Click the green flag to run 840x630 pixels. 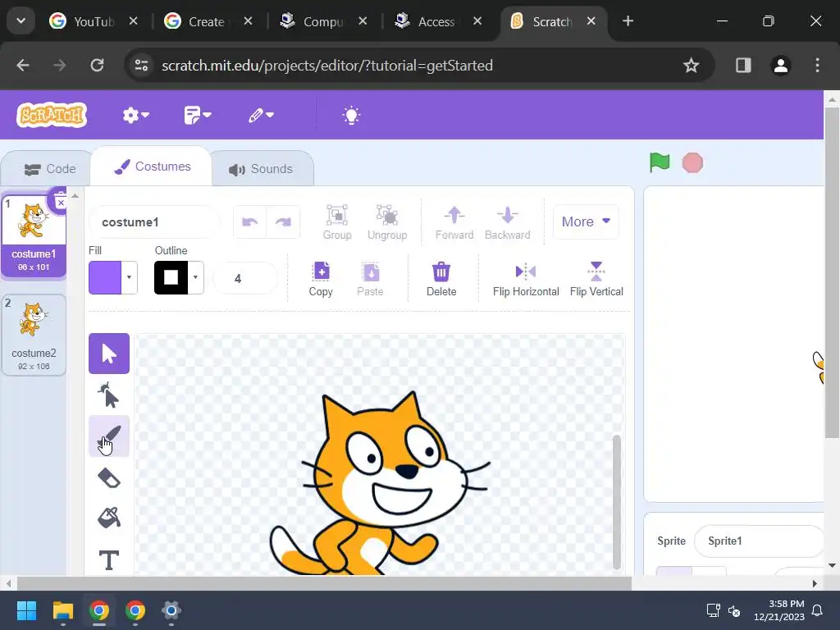tap(660, 162)
